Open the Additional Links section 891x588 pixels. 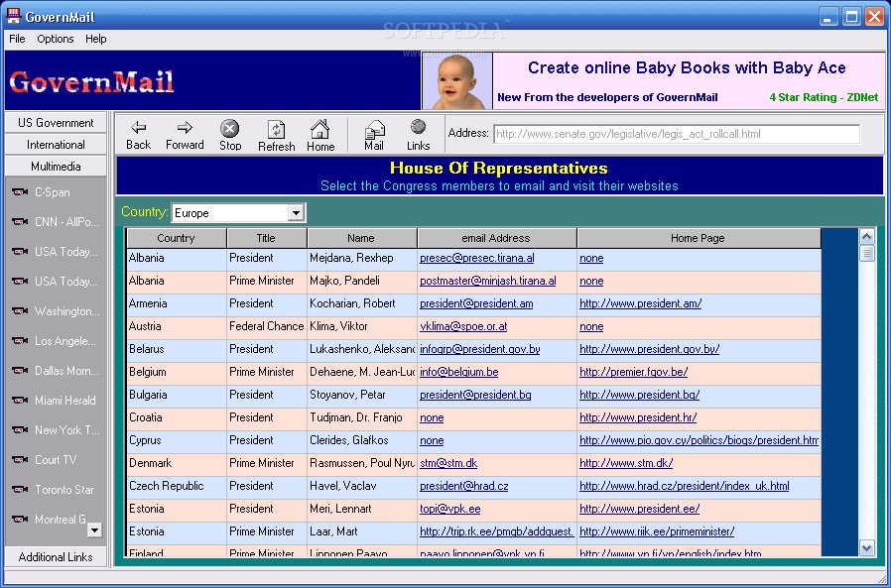coord(56,556)
